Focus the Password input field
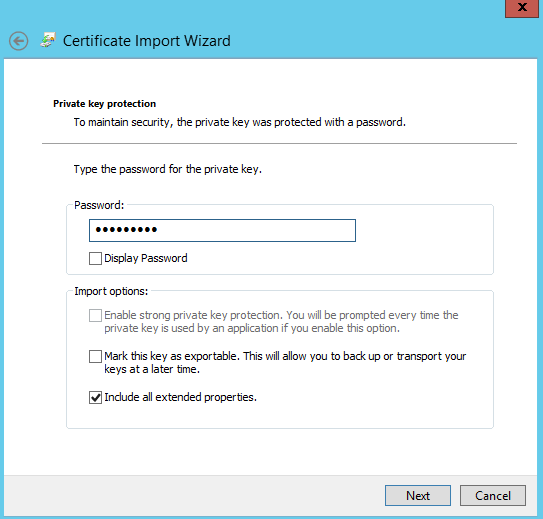 pyautogui.click(x=222, y=230)
